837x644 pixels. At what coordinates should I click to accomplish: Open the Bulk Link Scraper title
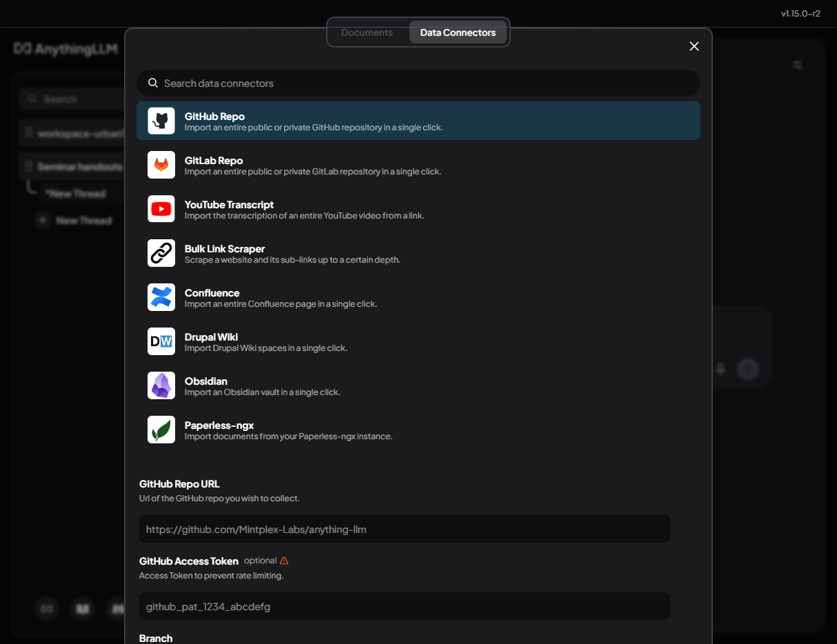225,249
